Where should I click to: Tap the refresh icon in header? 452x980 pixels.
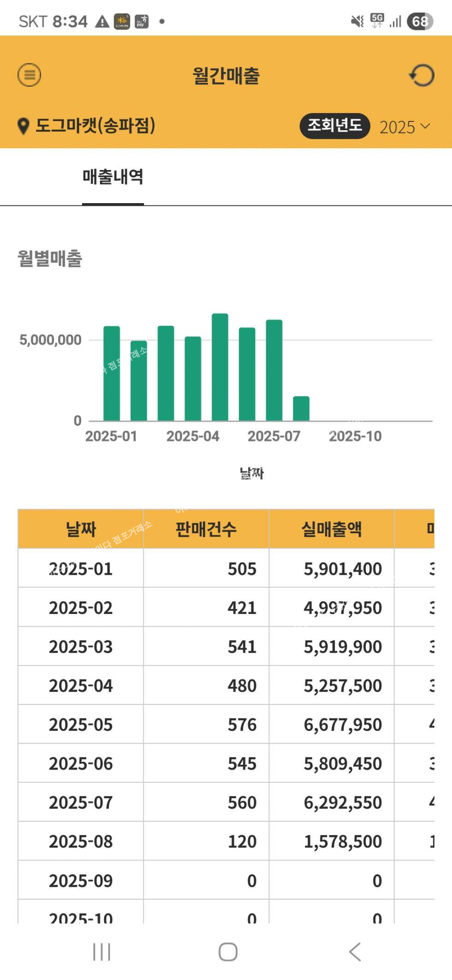[422, 75]
